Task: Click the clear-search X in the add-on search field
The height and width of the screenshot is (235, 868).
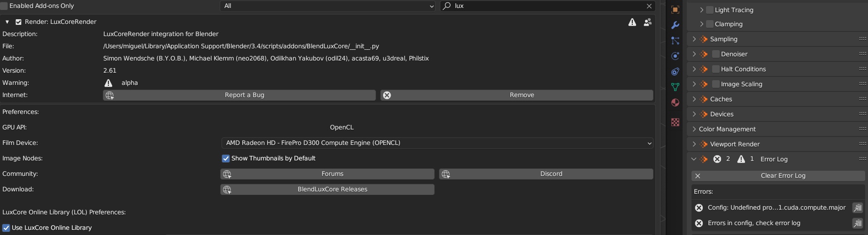Action: coord(649,6)
